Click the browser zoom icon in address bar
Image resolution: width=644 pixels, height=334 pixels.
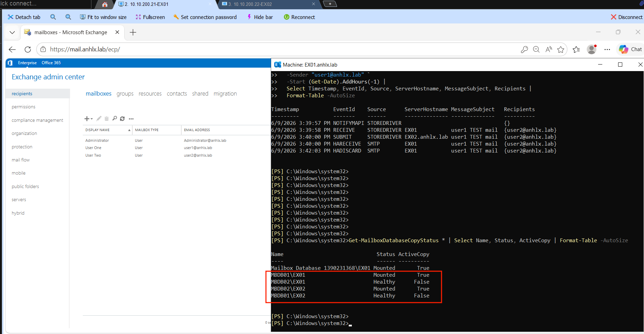click(x=536, y=49)
